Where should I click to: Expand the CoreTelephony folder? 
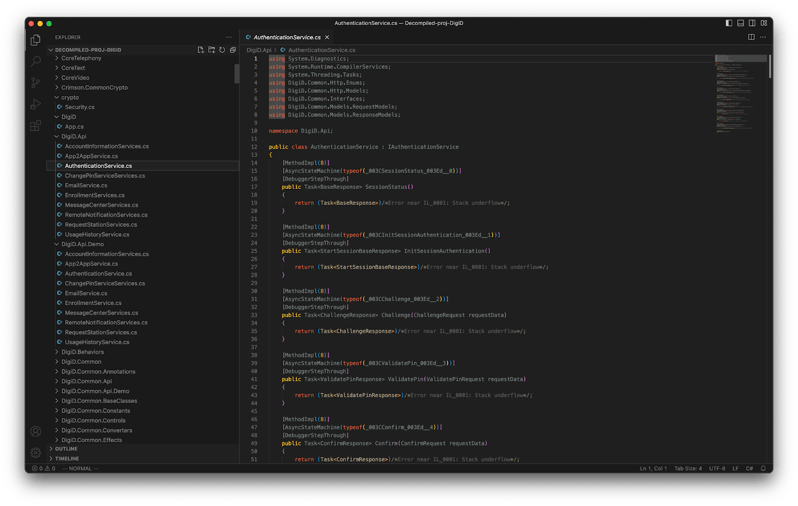(x=81, y=58)
